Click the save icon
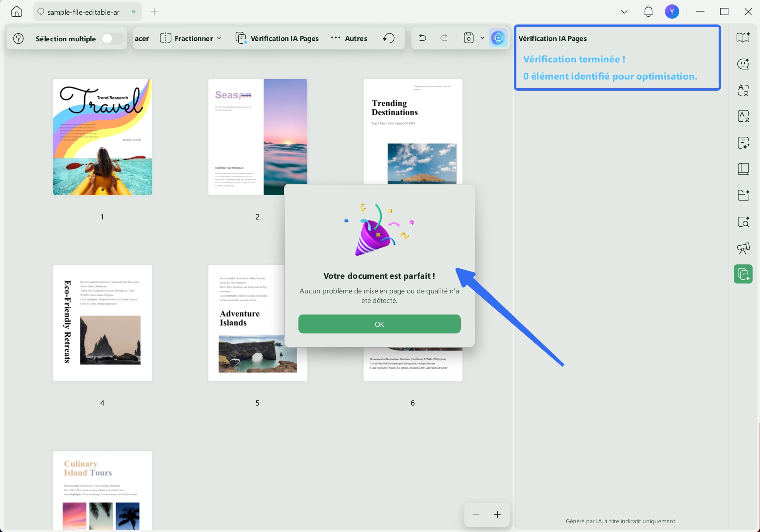The width and height of the screenshot is (760, 532). coord(469,38)
